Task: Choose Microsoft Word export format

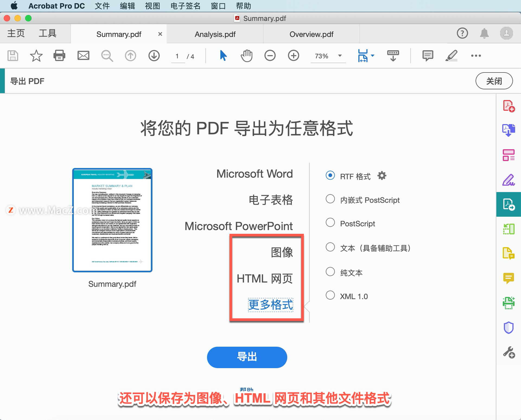Action: 255,174
